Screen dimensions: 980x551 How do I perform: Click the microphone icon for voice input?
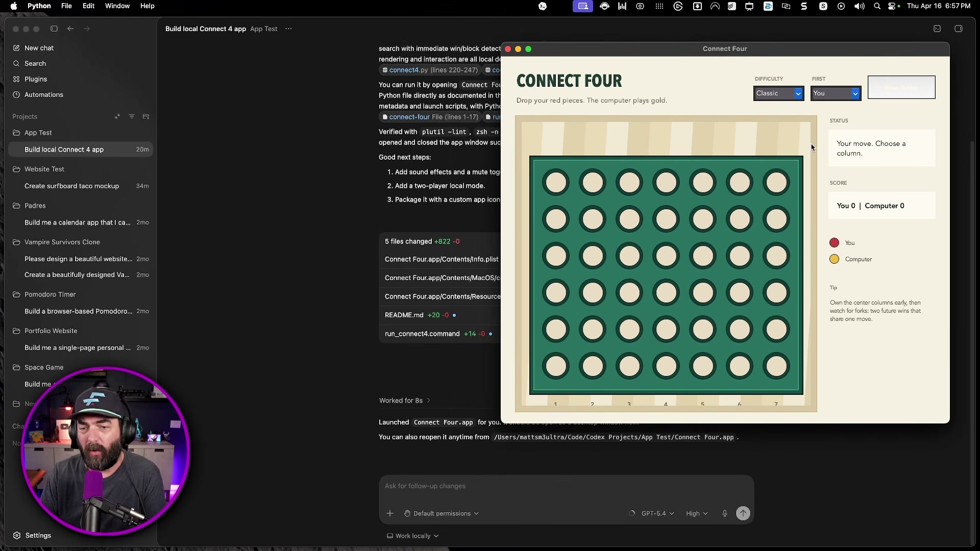click(724, 513)
